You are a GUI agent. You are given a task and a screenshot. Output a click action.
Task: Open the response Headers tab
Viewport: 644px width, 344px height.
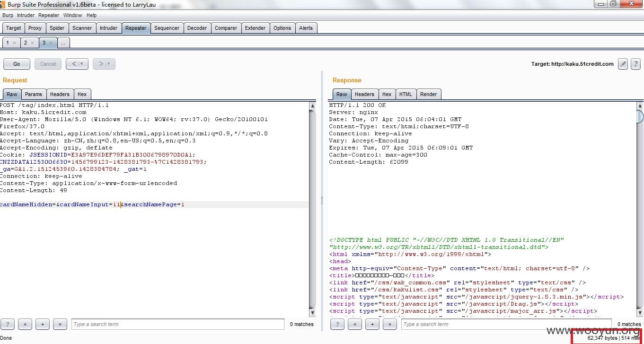pyautogui.click(x=364, y=94)
